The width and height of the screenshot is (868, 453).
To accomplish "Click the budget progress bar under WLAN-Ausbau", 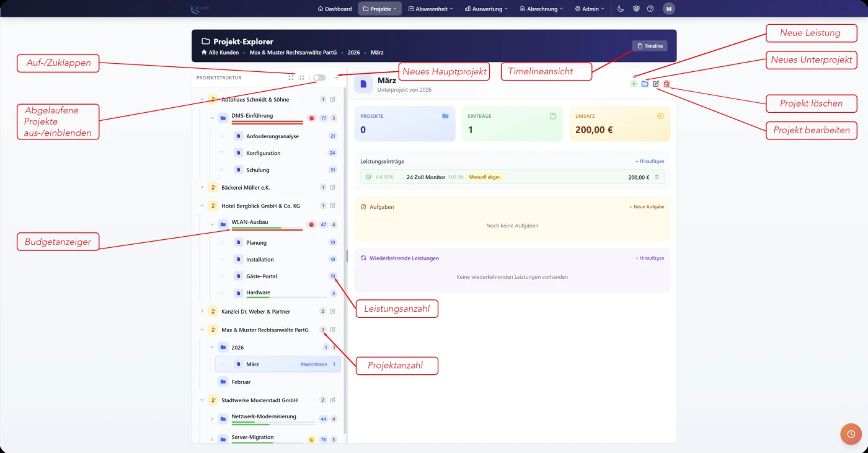I will tap(265, 229).
